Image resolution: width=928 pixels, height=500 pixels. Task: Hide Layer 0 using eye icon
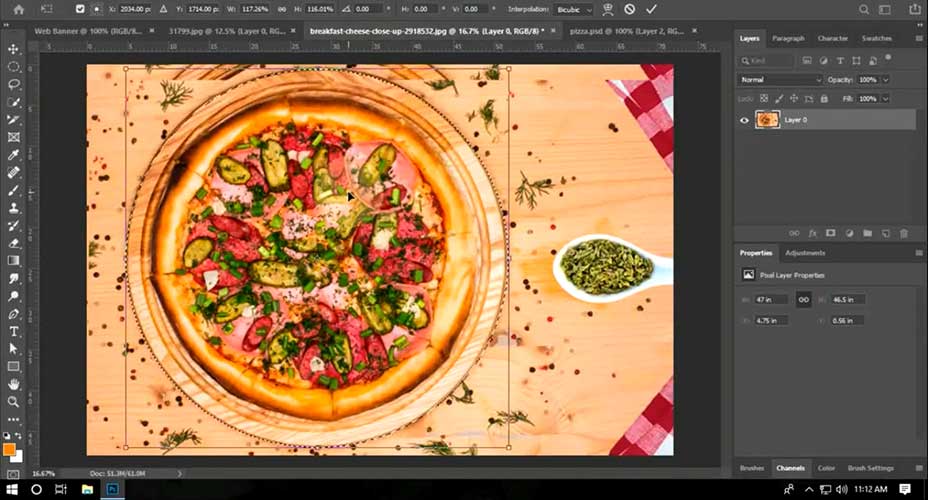click(744, 120)
